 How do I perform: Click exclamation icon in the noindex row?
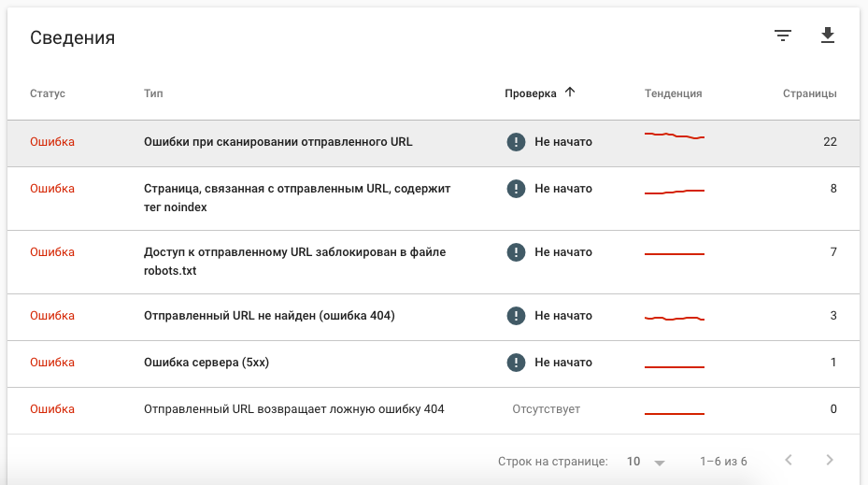click(516, 189)
